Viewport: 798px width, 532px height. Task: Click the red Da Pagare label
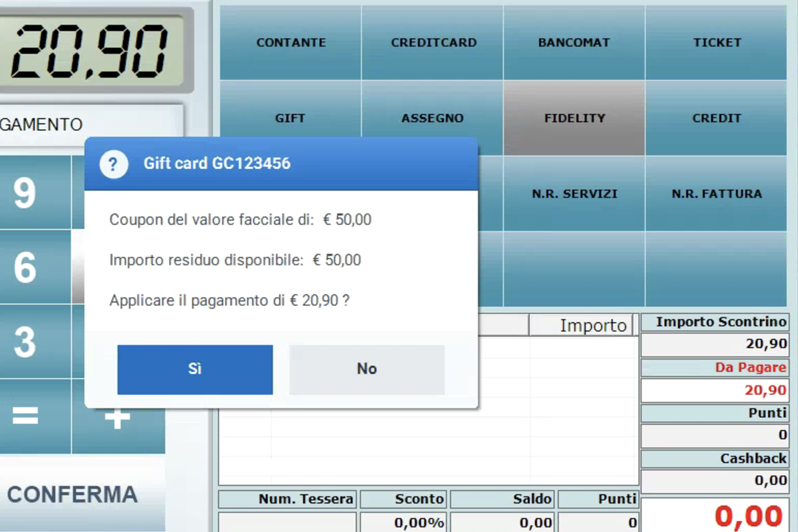coord(715,367)
